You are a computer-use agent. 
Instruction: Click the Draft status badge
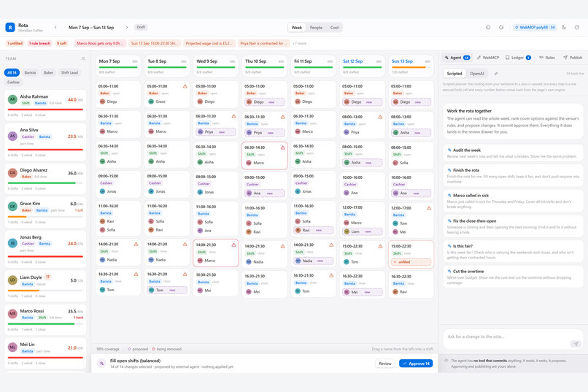pos(141,28)
